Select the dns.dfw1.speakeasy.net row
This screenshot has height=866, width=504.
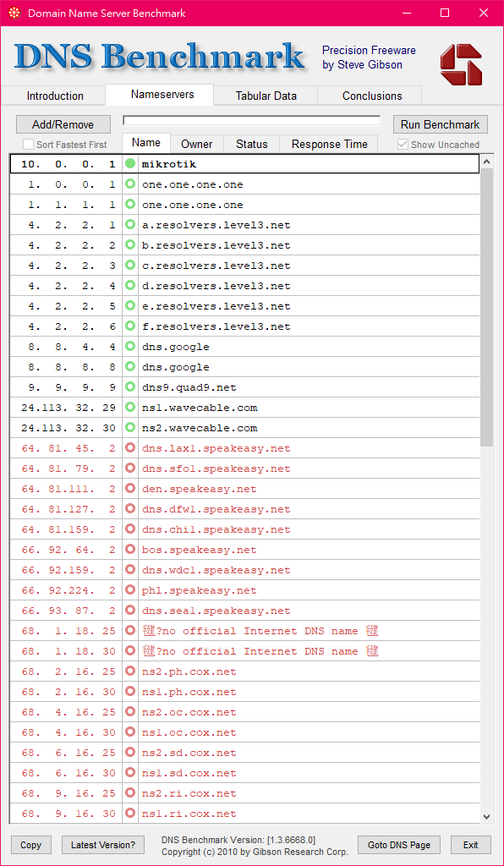point(244,508)
